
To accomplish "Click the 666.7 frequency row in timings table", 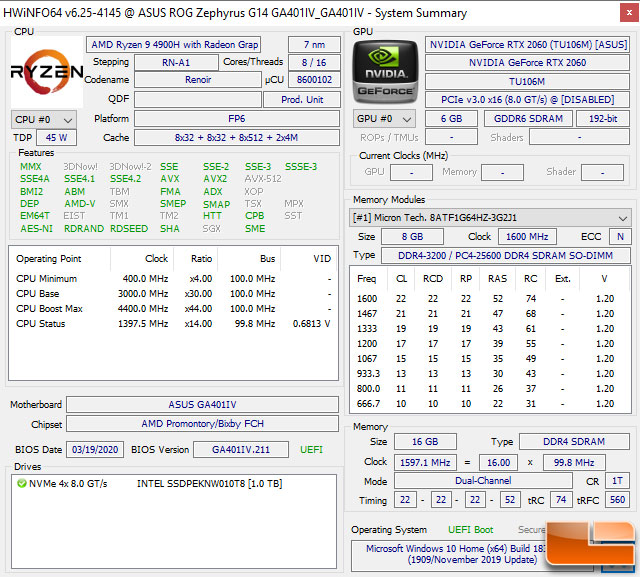I will 490,404.
